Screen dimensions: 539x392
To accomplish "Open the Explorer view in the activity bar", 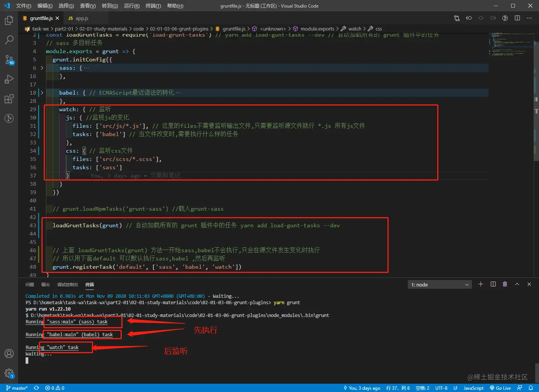I will [9, 20].
